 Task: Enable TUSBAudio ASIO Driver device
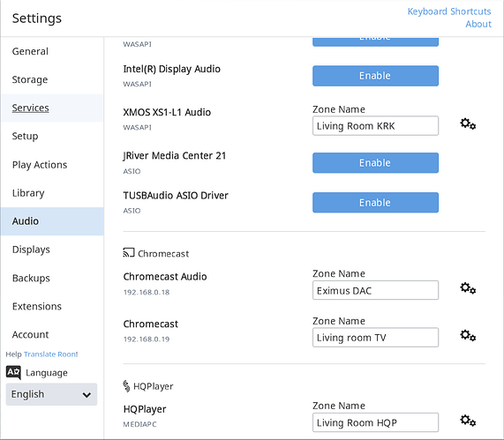click(x=375, y=203)
